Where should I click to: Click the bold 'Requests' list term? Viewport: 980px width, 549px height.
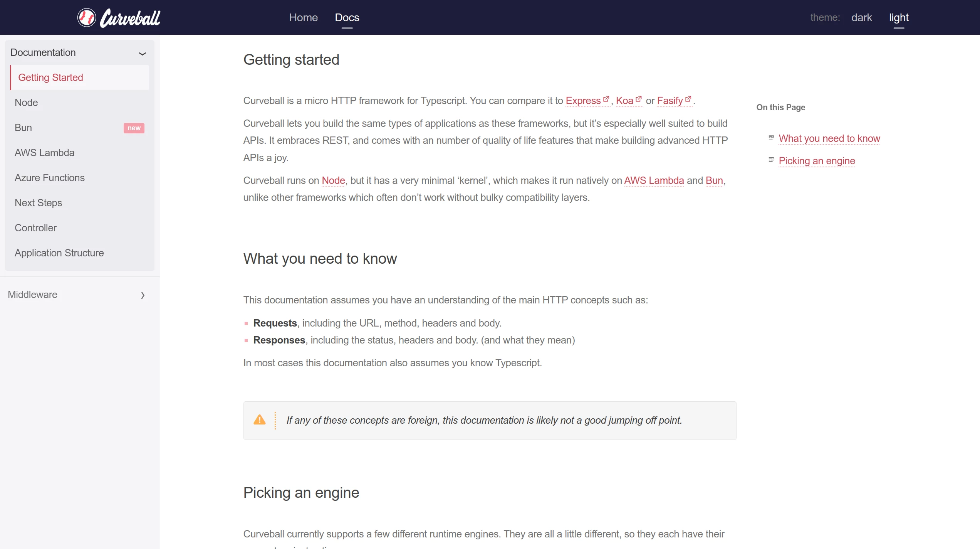275,323
